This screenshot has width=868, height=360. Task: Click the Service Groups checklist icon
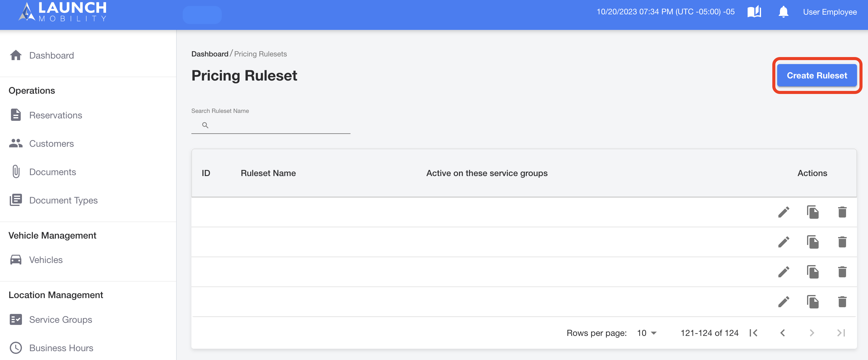click(x=16, y=319)
